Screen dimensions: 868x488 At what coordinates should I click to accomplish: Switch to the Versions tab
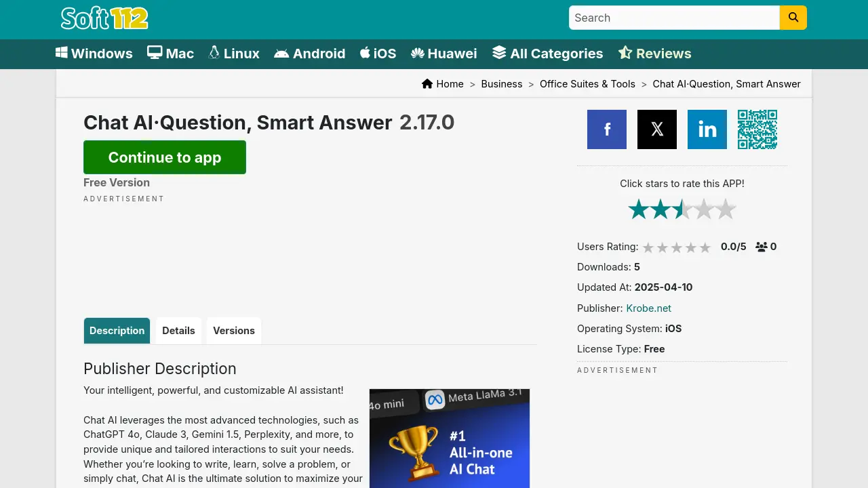pyautogui.click(x=234, y=331)
